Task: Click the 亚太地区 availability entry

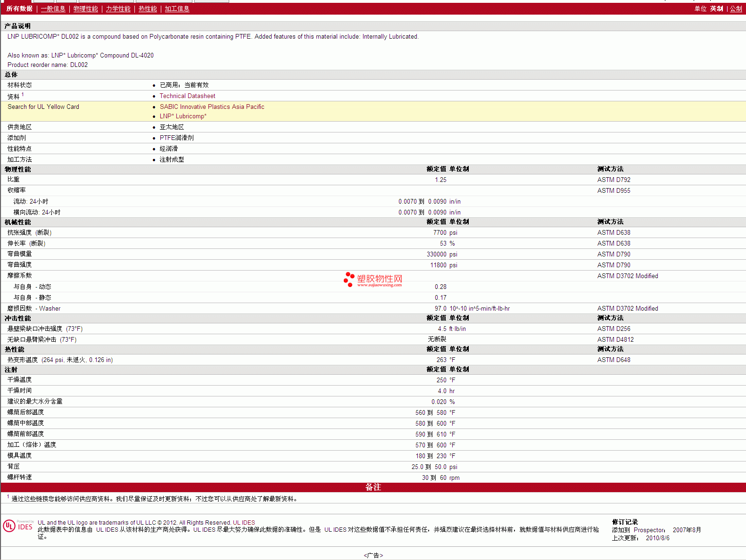Action: 172,127
